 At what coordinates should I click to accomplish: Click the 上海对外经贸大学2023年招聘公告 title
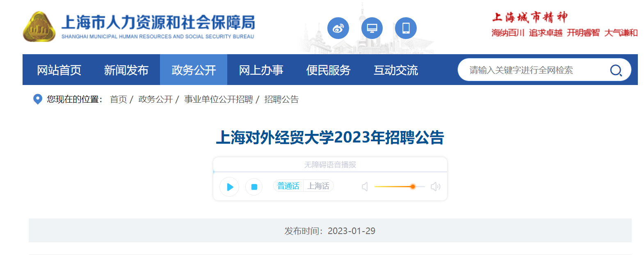[330, 138]
